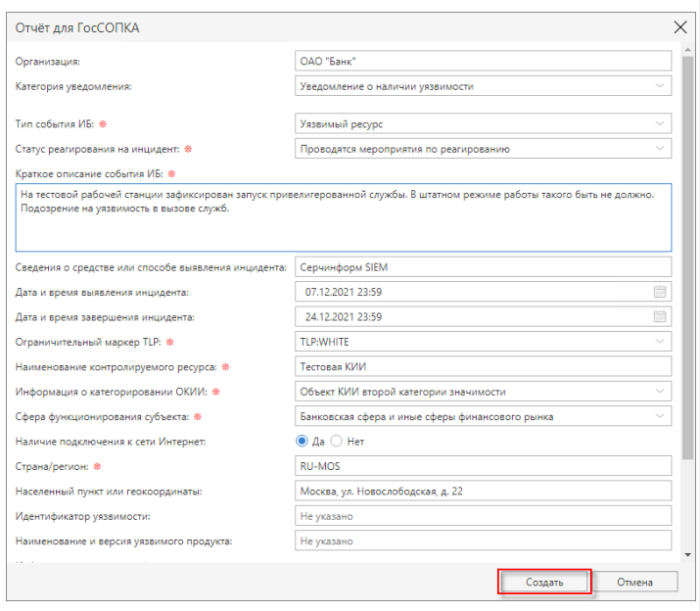This screenshot has width=700, height=611.
Task: Click the Создать button
Action: pos(544,582)
